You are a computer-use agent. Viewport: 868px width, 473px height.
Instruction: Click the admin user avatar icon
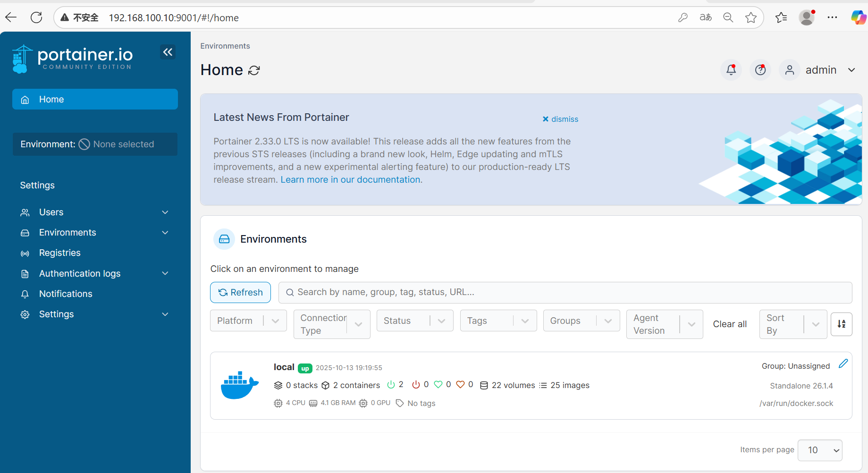pos(790,70)
